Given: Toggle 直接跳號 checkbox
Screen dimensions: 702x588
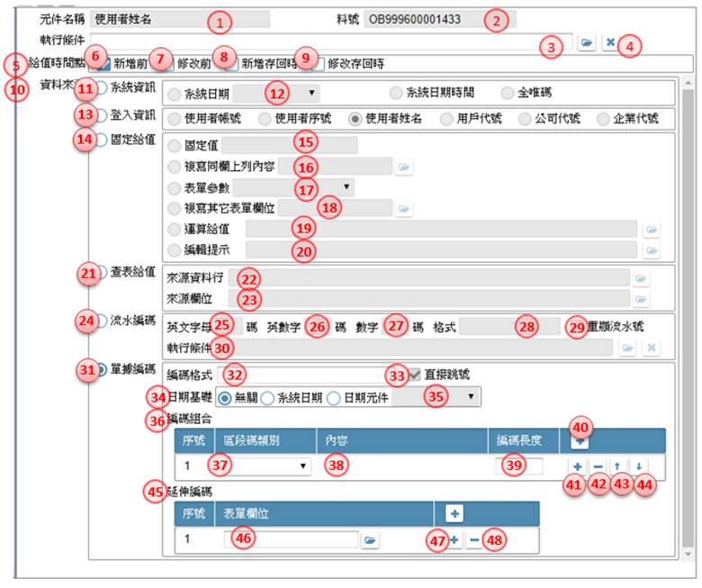Looking at the screenshot, I should tap(415, 375).
